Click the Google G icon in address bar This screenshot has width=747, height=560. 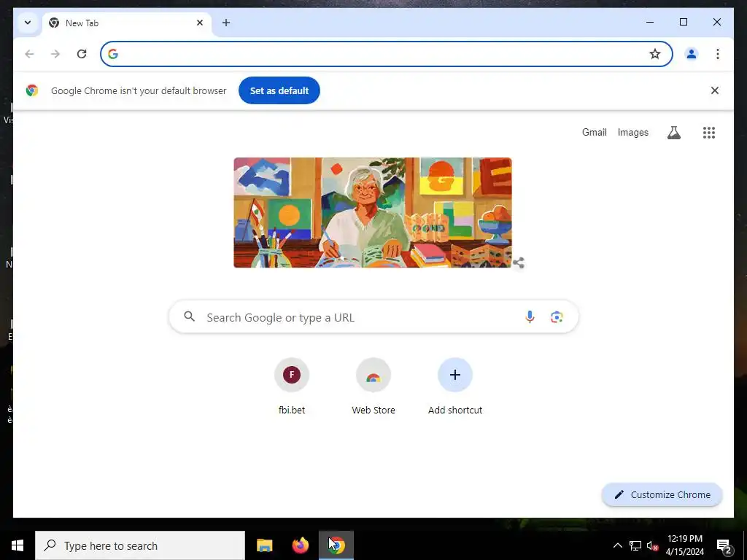click(x=113, y=54)
